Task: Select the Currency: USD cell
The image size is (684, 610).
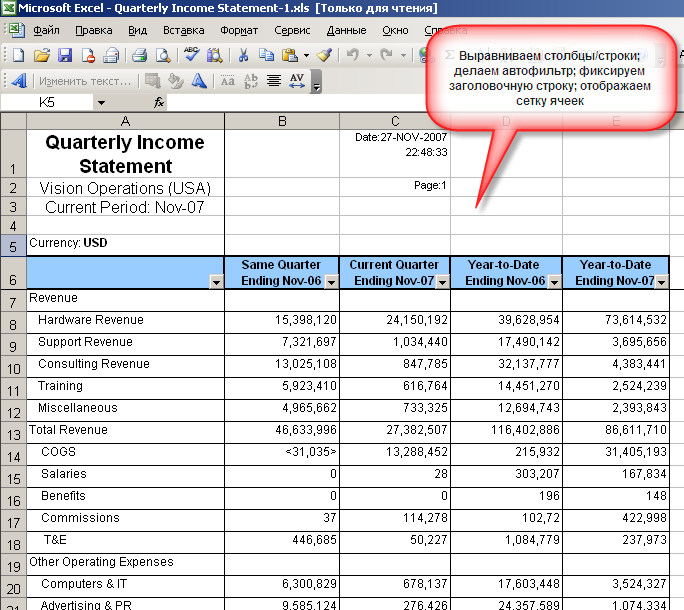Action: (125, 245)
